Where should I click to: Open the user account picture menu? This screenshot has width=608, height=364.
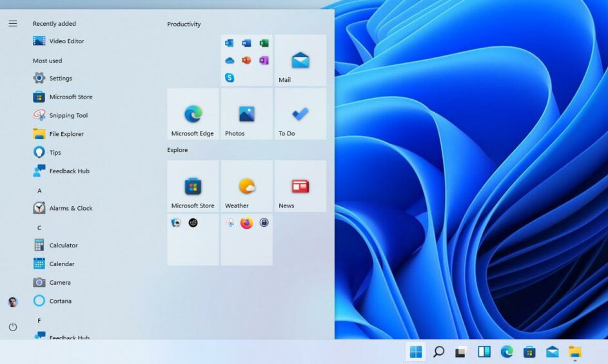13,302
